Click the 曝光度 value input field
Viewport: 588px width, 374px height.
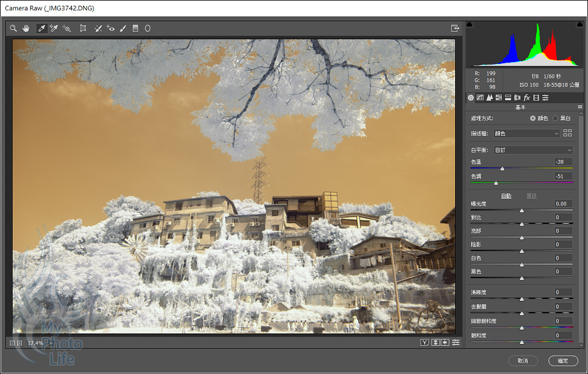[563, 204]
